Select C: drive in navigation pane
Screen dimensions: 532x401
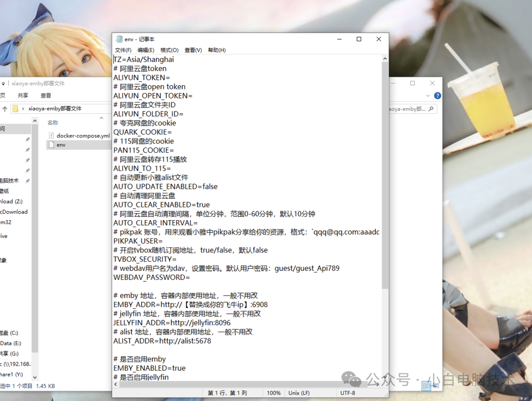click(x=9, y=333)
